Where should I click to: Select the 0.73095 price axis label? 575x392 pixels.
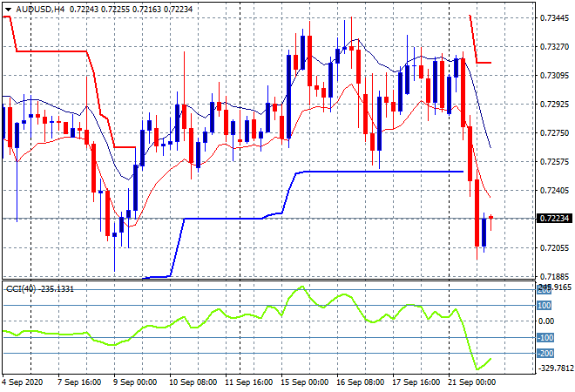tap(554, 76)
